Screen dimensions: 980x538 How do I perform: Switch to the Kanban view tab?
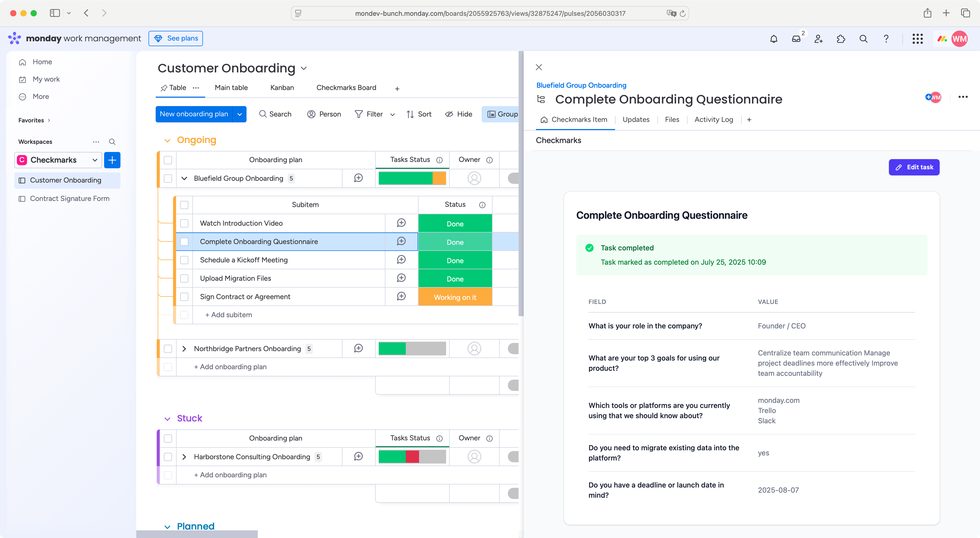282,88
